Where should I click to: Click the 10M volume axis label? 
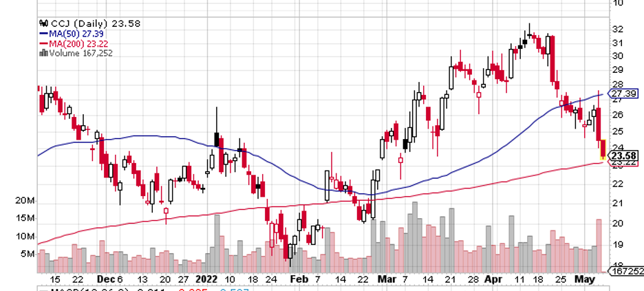pyautogui.click(x=25, y=237)
